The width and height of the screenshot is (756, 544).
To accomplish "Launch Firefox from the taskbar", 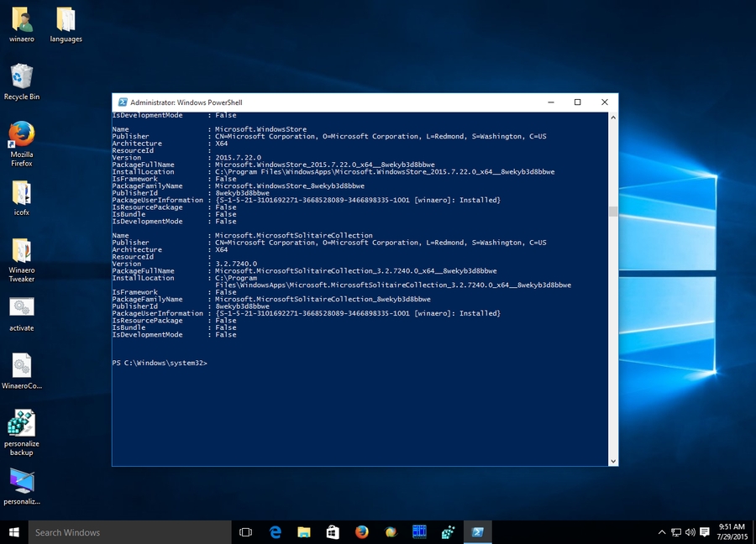I will click(361, 532).
